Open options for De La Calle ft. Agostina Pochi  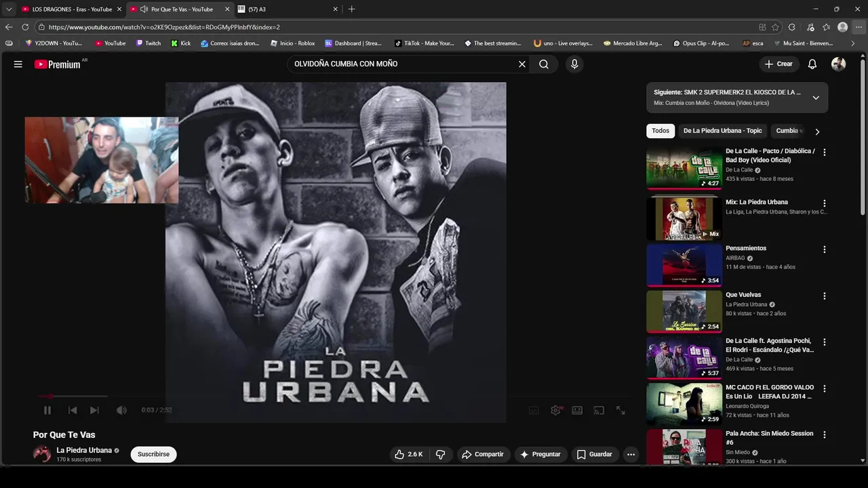[x=825, y=342]
